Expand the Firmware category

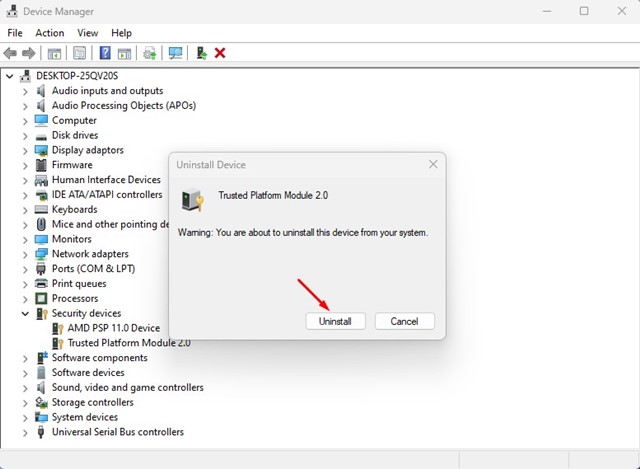[x=25, y=166]
